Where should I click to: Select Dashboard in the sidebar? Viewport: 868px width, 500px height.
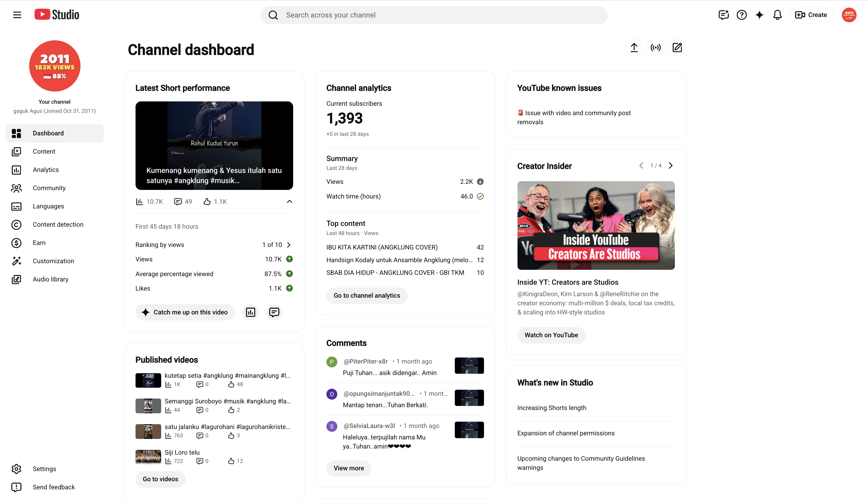coord(55,133)
